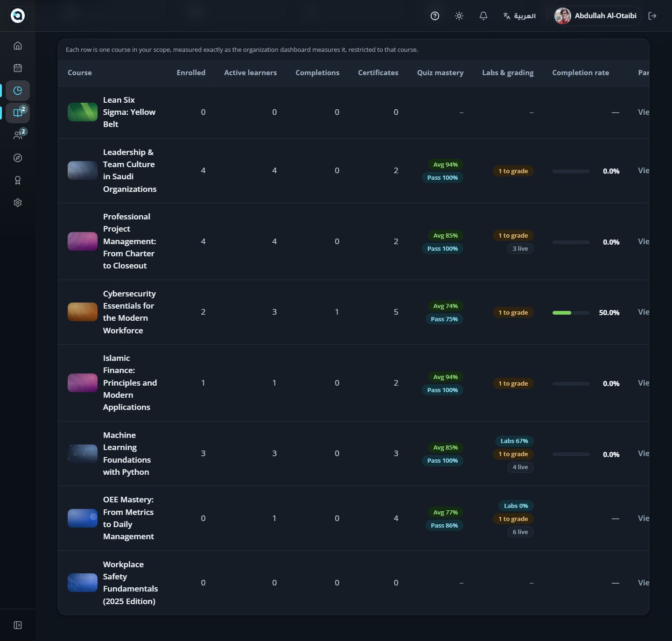Viewport: 672px width, 641px height.
Task: Select the course title 'Professional Project Management: From Charter to Closeout'
Action: [x=130, y=241]
